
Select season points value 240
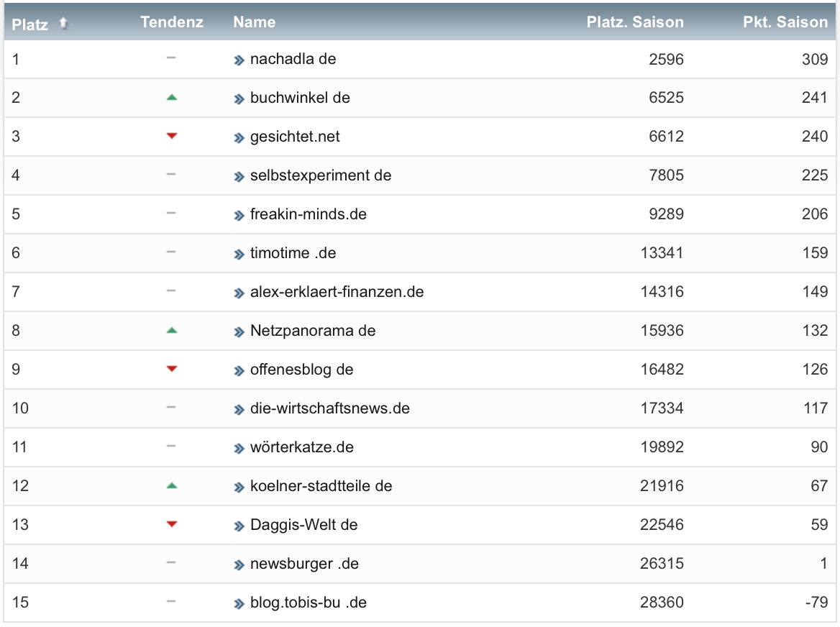(x=815, y=137)
